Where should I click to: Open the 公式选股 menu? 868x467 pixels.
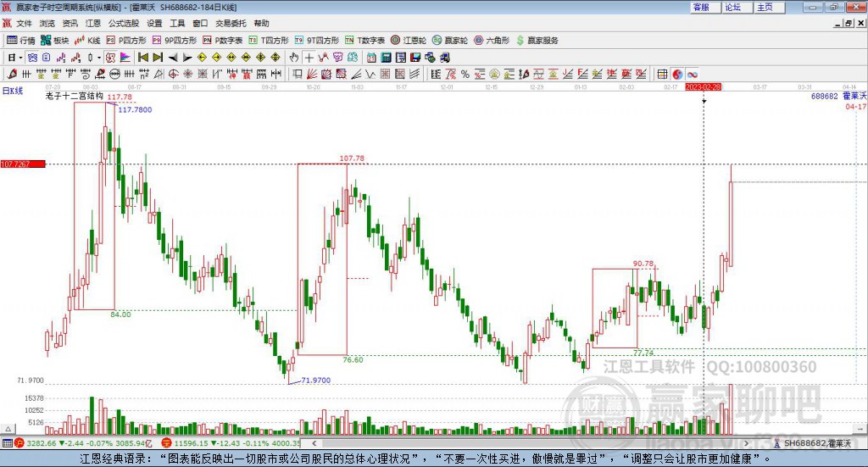pos(124,23)
